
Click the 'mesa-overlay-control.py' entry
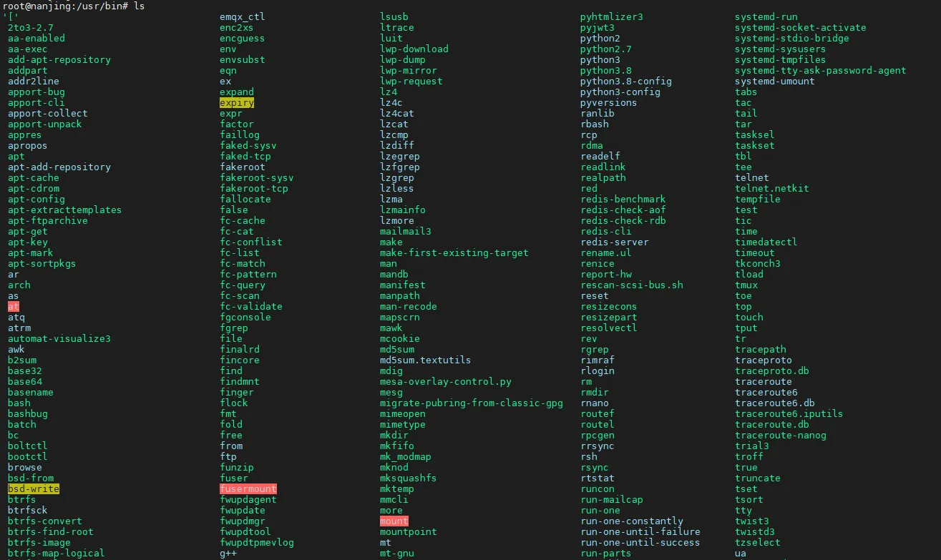tap(446, 381)
